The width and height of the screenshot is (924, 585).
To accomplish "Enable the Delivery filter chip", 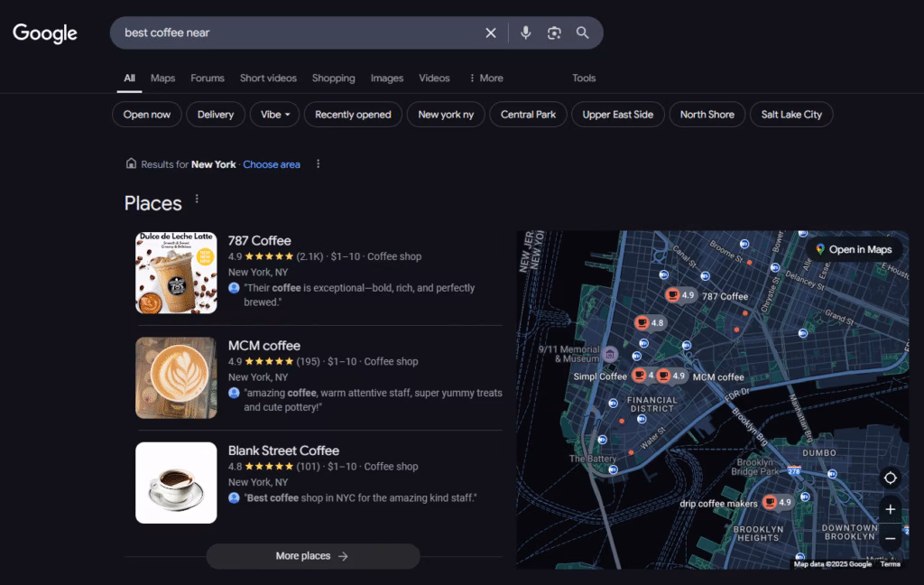I will [x=216, y=115].
